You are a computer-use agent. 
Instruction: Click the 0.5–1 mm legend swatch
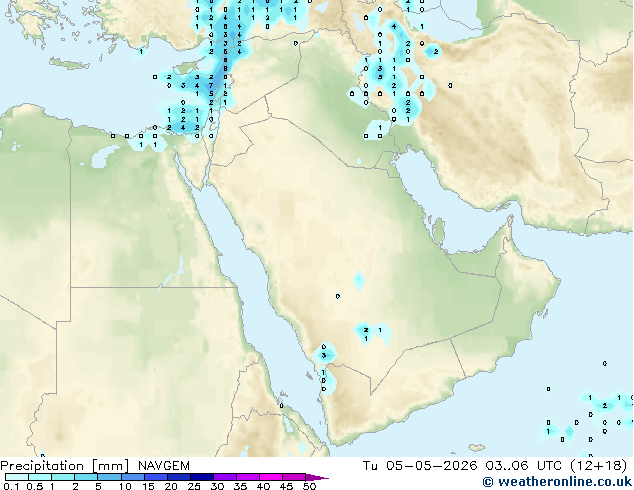pyautogui.click(x=40, y=477)
